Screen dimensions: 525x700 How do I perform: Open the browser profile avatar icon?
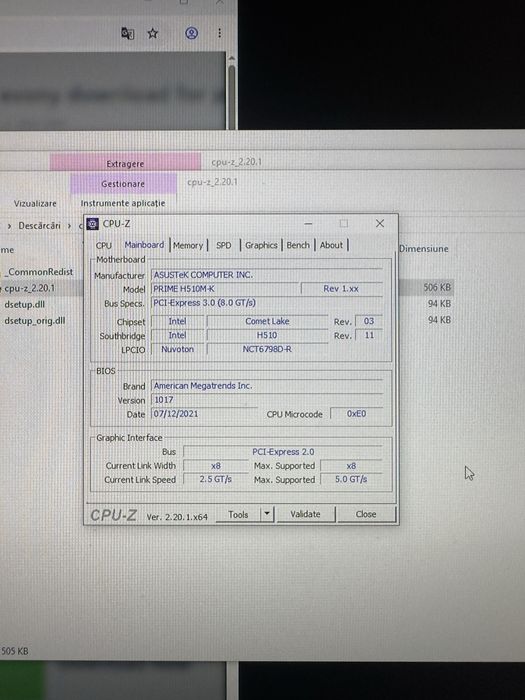192,33
